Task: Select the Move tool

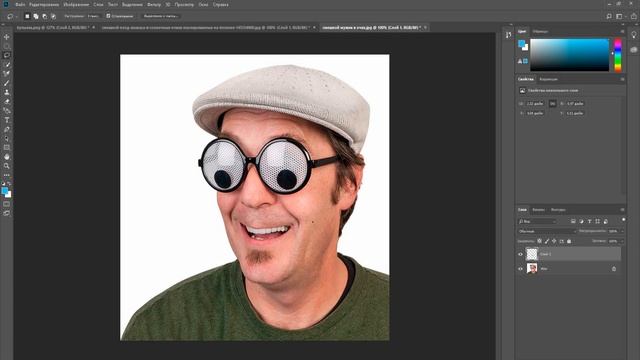Action: pos(7,37)
